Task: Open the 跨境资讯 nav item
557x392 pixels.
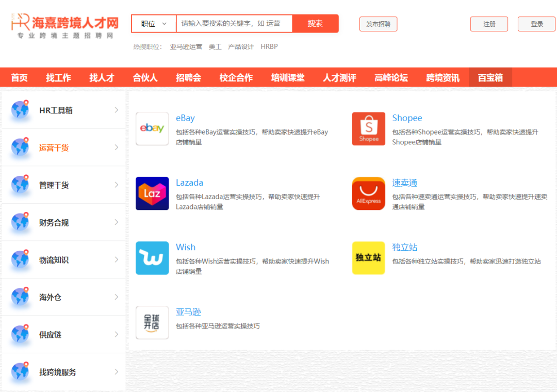Action: (443, 77)
